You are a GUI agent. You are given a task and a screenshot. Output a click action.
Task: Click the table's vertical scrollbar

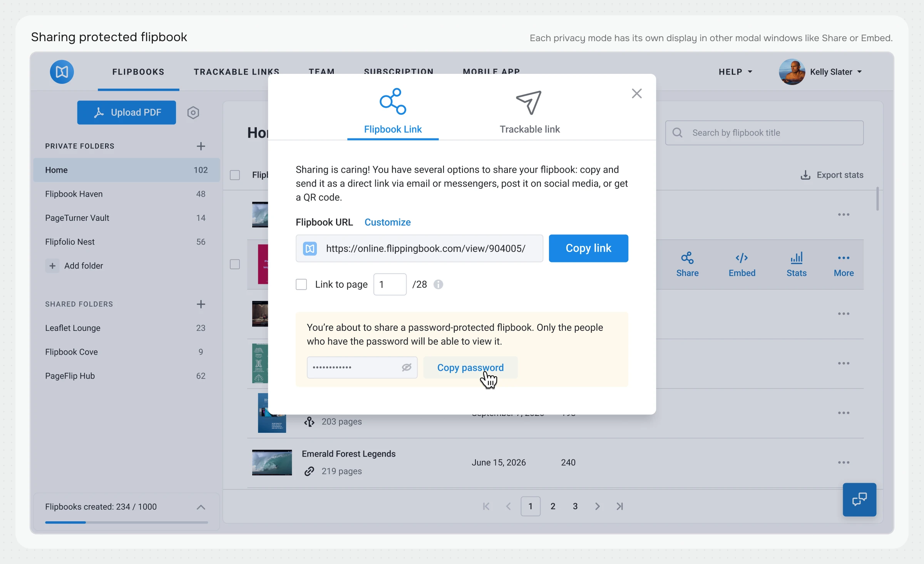click(x=878, y=199)
